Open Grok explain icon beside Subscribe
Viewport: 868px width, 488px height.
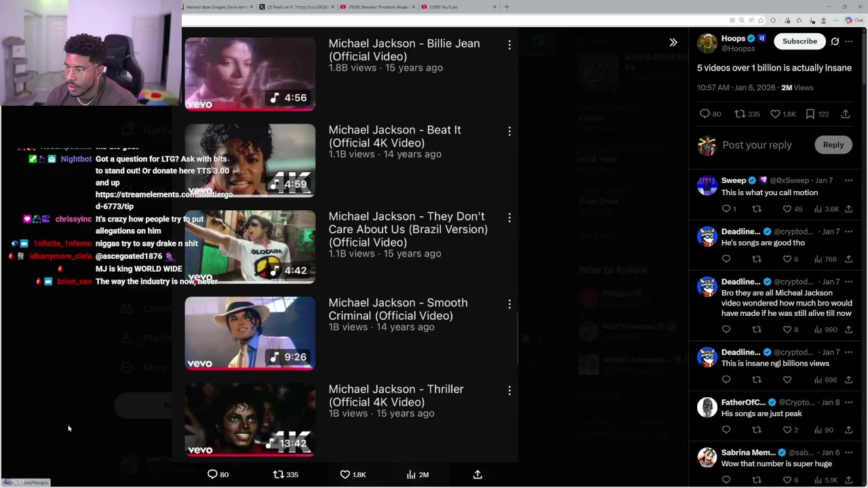(835, 41)
